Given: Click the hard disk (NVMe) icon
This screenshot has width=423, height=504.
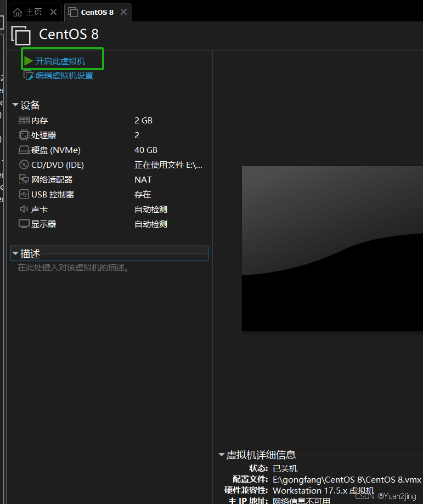Looking at the screenshot, I should pos(24,150).
